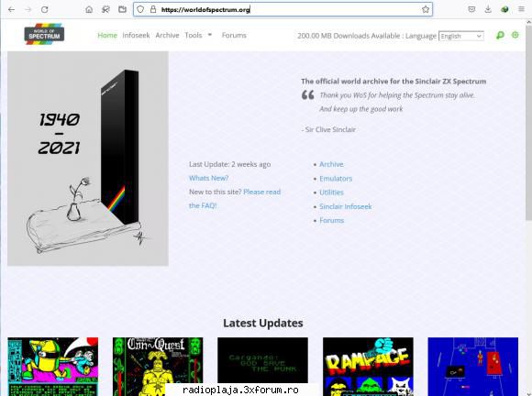Click the green search magnifier icon

click(500, 35)
